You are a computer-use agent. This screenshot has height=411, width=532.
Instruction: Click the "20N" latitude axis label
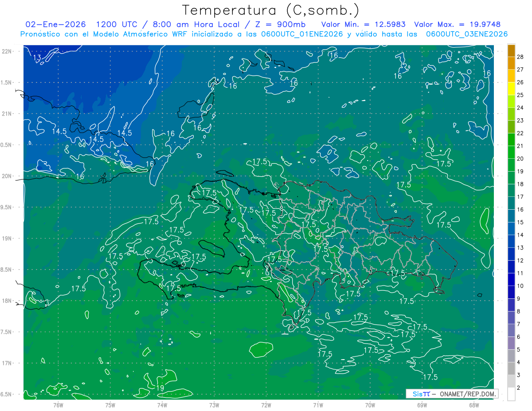click(8, 176)
